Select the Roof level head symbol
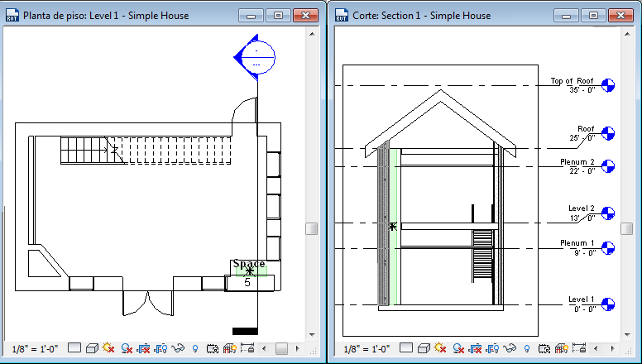 tap(608, 133)
